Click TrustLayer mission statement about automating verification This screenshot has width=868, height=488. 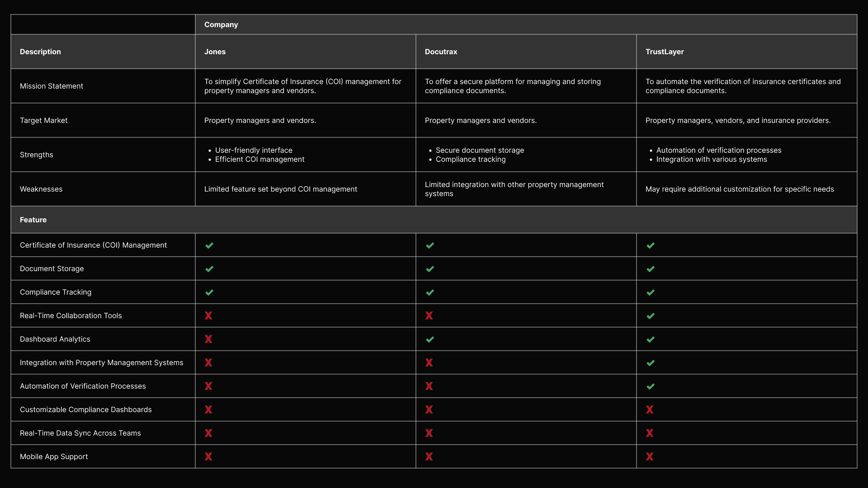pos(743,86)
